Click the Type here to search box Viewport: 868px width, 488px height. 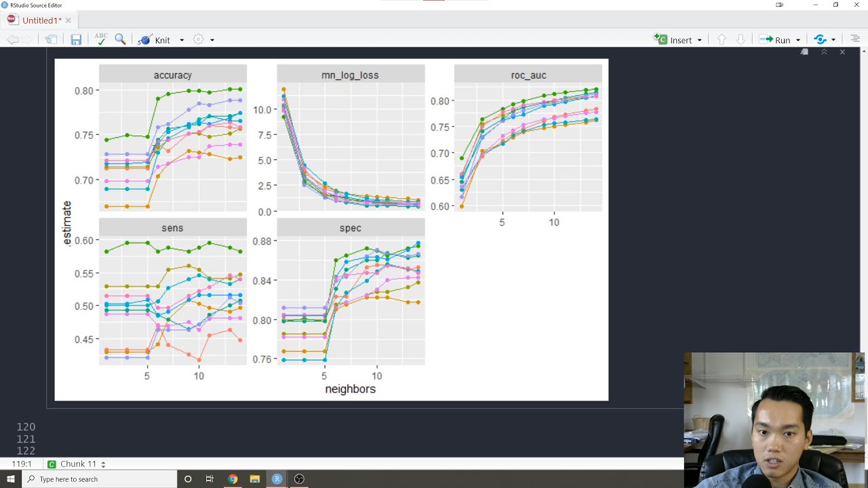99,479
